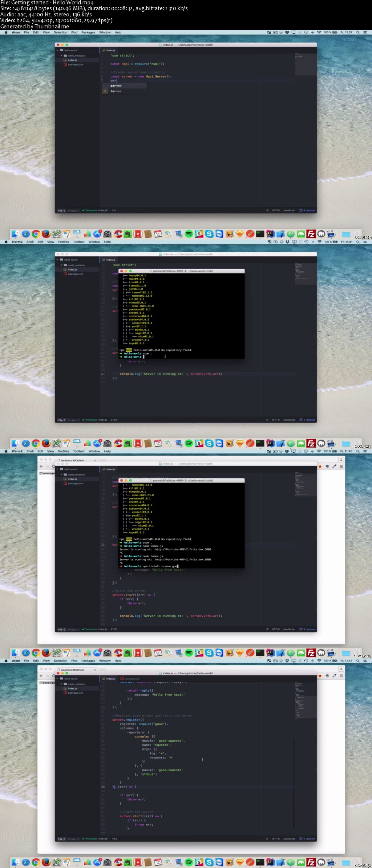Expand node_modules folder in the 11:37 frame
Image resolution: width=372 pixels, height=868 pixels.
coord(61,56)
